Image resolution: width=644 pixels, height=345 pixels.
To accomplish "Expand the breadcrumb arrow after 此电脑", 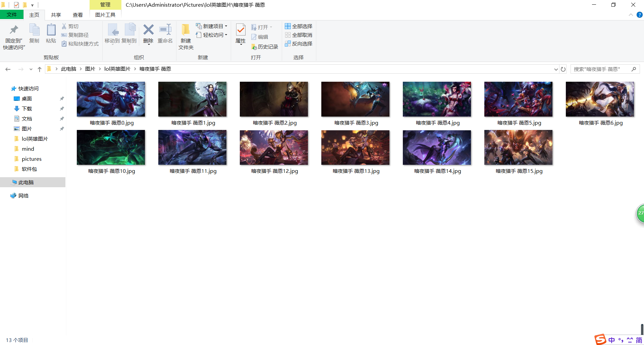I will pyautogui.click(x=81, y=69).
